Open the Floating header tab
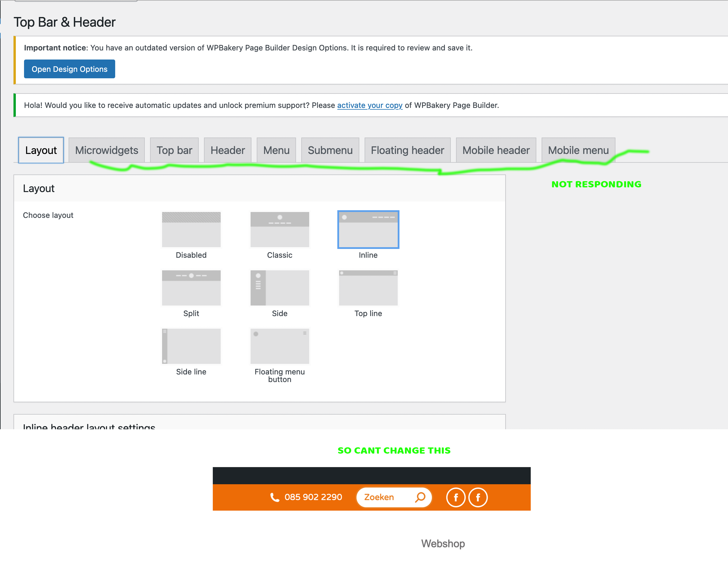 [407, 150]
